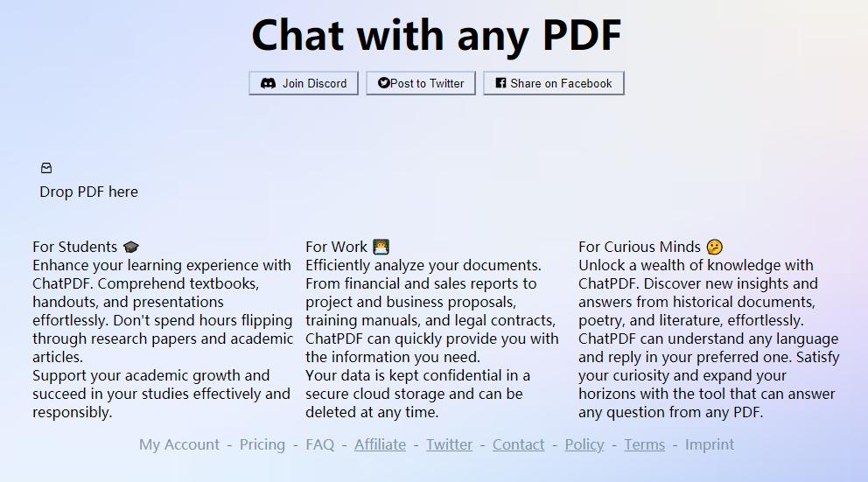Screen dimensions: 868x482
Task: Open the Imprint footer link
Action: 710,444
